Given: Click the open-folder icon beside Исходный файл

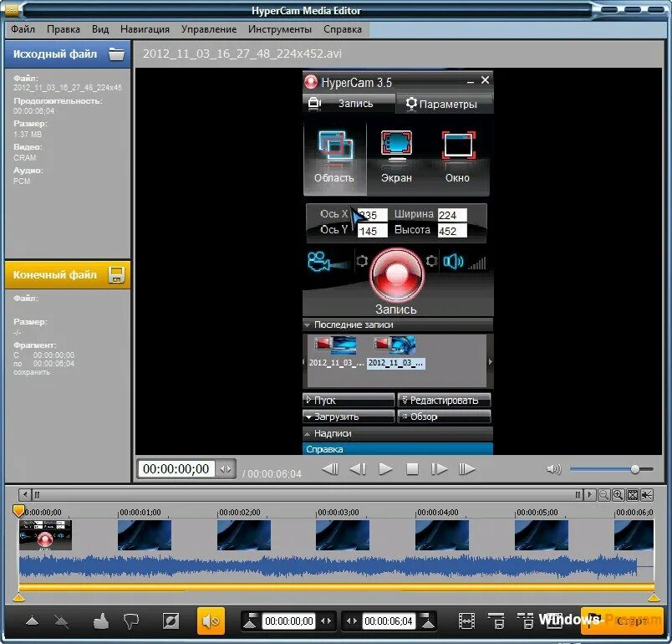Looking at the screenshot, I should (x=116, y=54).
